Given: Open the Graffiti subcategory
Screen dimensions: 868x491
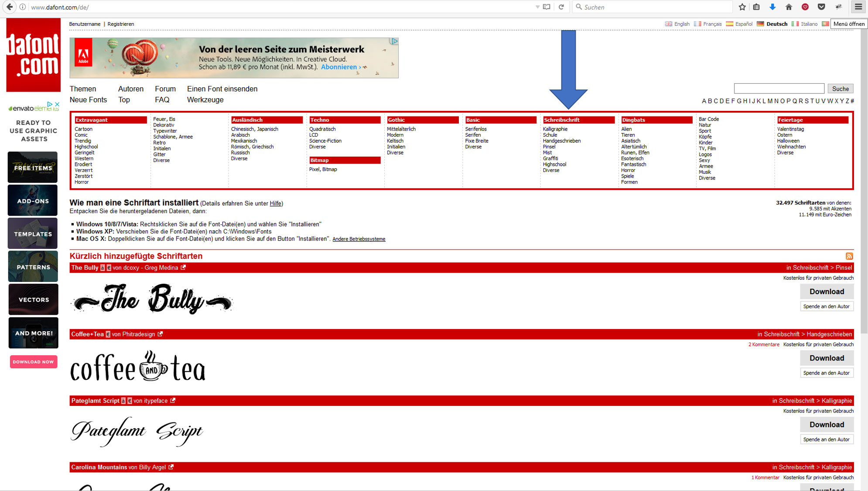Looking at the screenshot, I should click(550, 158).
